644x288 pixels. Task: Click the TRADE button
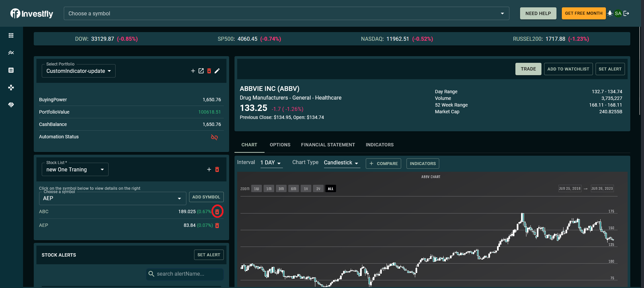528,69
